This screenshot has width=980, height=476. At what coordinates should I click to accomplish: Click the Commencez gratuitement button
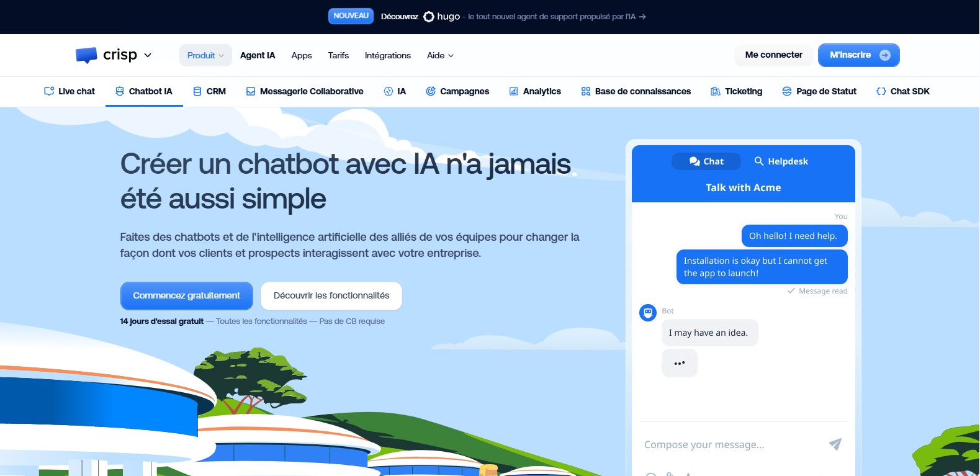[x=186, y=296]
